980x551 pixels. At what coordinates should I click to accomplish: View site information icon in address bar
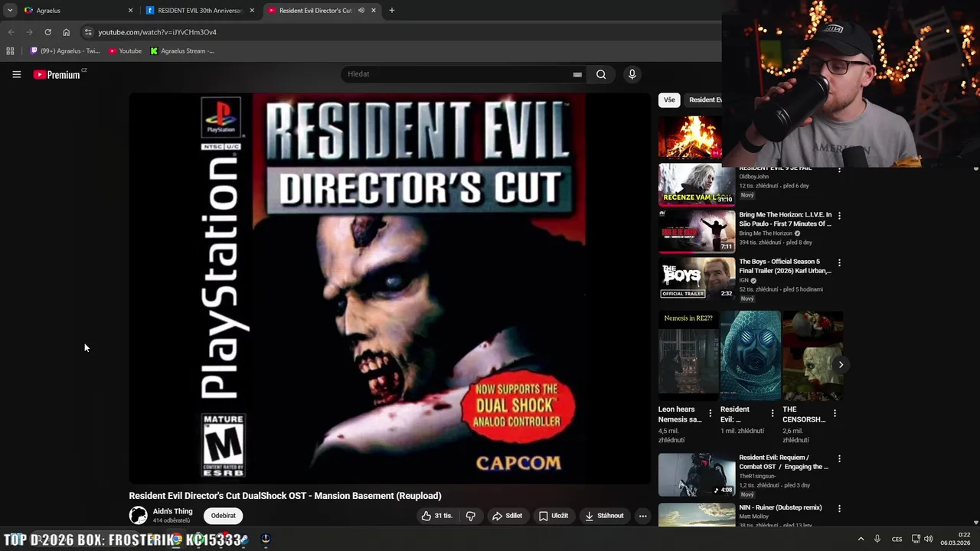click(x=88, y=32)
